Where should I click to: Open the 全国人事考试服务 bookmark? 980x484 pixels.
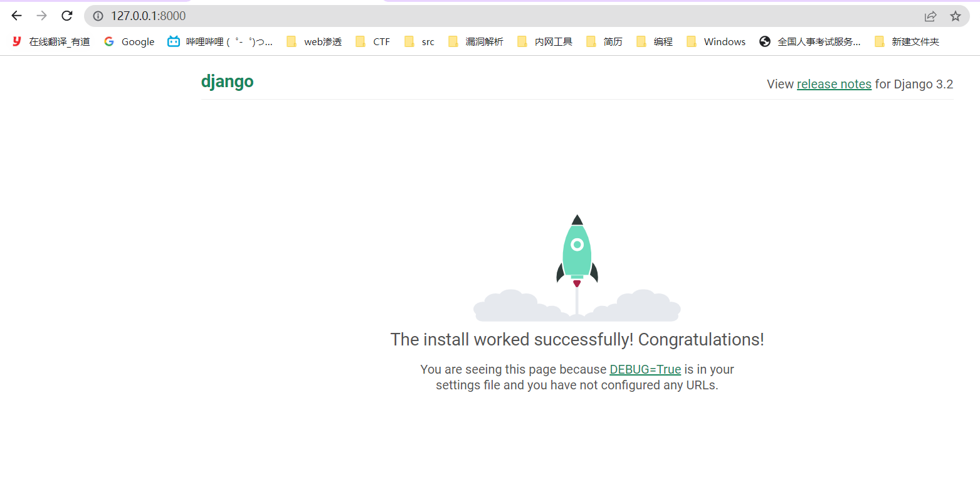(810, 42)
